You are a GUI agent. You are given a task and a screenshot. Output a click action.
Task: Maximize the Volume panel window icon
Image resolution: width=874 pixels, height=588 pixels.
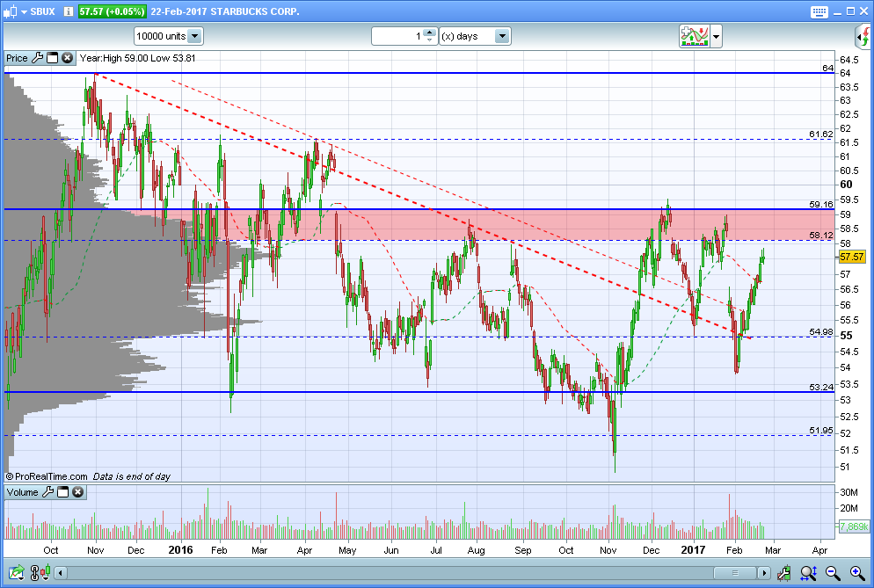coord(63,492)
